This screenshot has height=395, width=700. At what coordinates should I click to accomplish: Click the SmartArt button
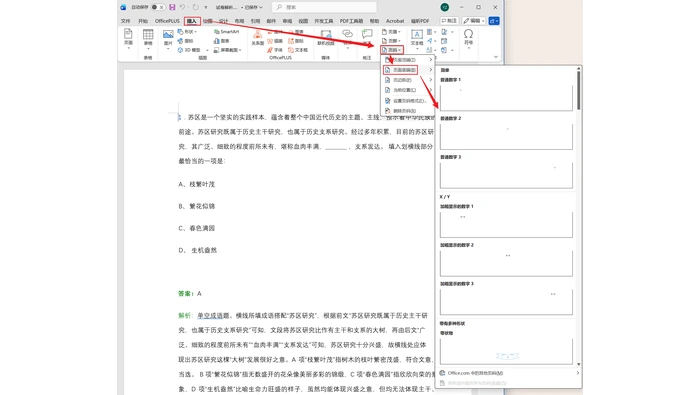[x=227, y=32]
